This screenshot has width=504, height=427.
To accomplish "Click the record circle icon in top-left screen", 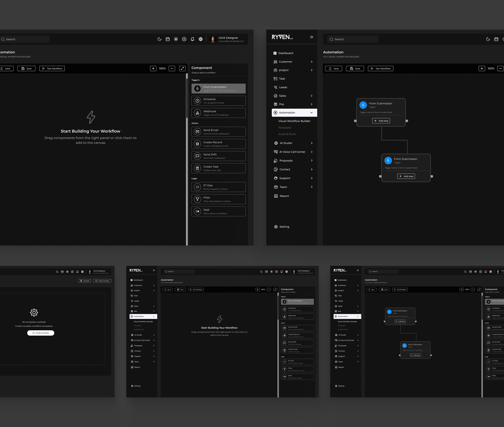I will (176, 39).
